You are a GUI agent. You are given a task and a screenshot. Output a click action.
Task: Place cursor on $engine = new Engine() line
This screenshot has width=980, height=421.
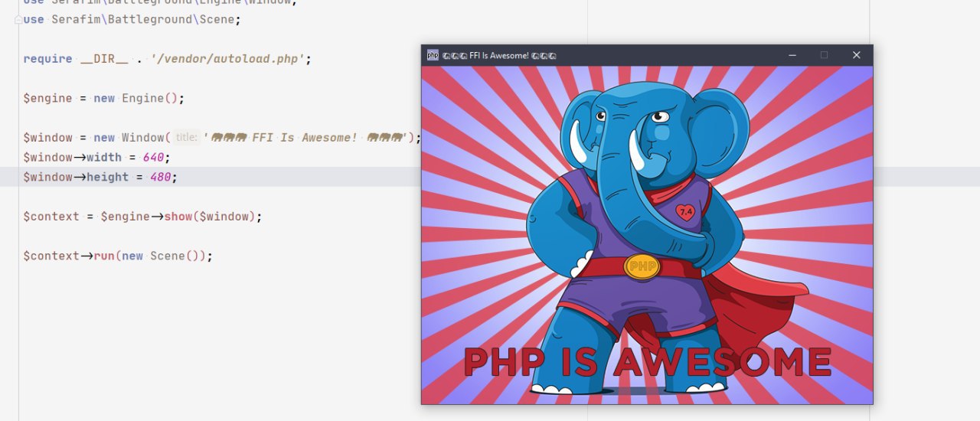coord(104,99)
